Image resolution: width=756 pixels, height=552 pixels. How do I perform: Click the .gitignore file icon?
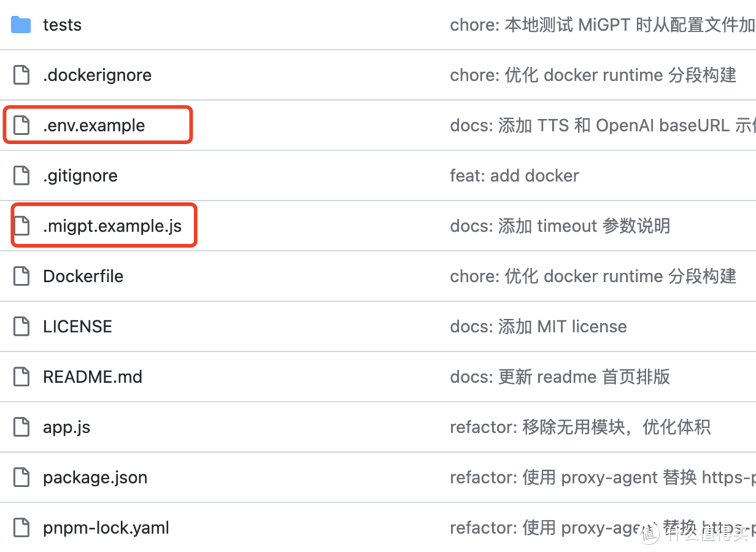tap(22, 176)
